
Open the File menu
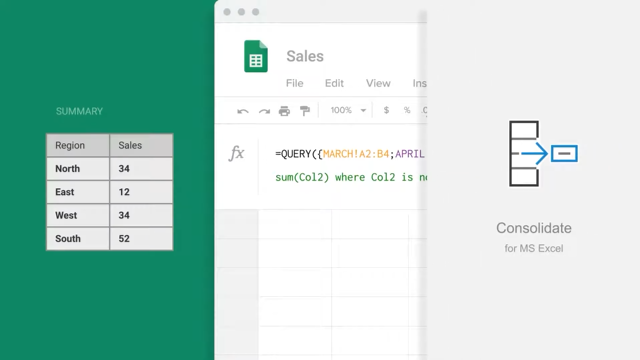[295, 83]
